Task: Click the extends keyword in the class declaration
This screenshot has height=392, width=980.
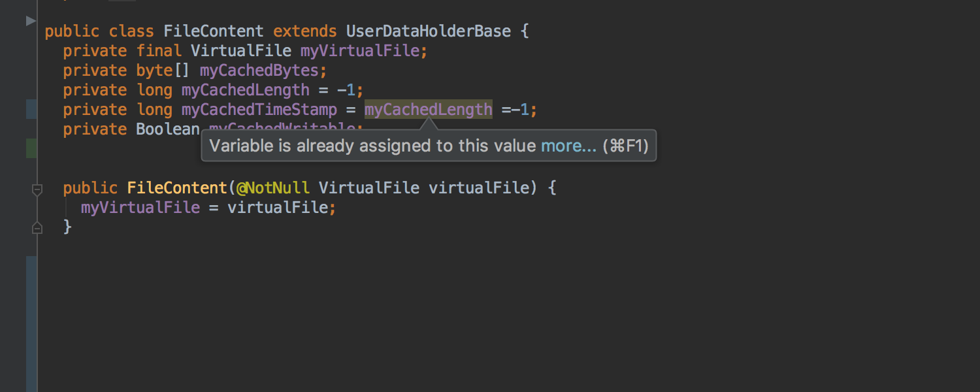Action: 304,31
